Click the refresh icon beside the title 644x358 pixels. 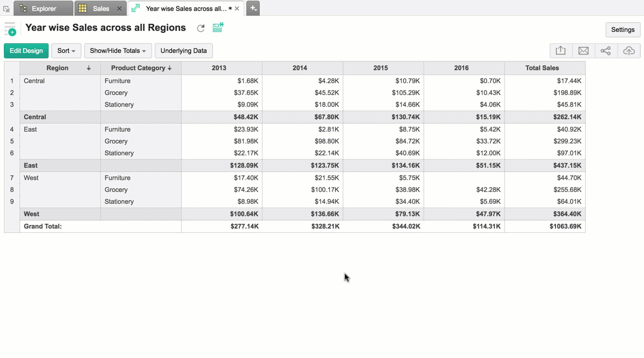click(200, 28)
